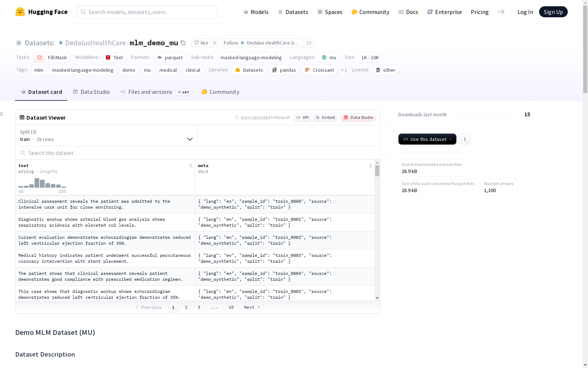The image size is (588, 368).
Task: Click the Croissant library tag
Action: [x=320, y=70]
